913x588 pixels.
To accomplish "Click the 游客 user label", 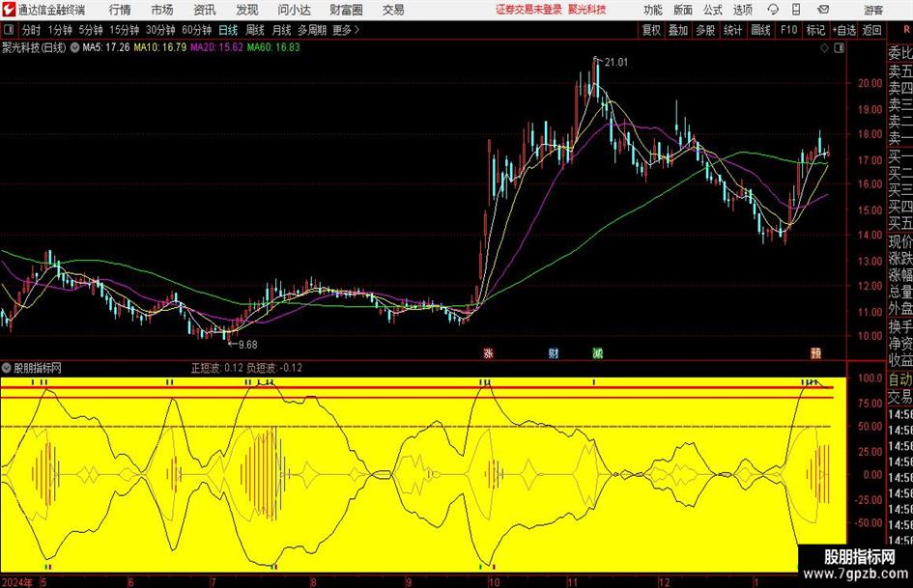I will (873, 10).
